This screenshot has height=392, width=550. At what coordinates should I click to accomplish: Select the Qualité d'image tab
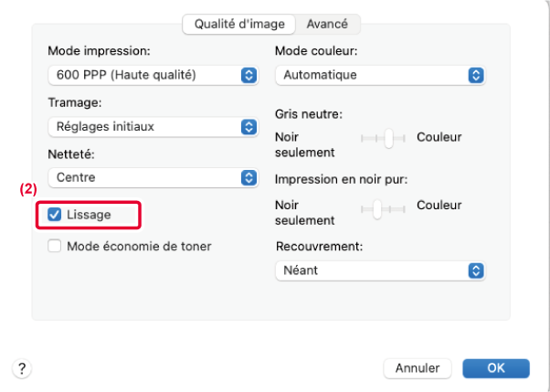pyautogui.click(x=239, y=24)
